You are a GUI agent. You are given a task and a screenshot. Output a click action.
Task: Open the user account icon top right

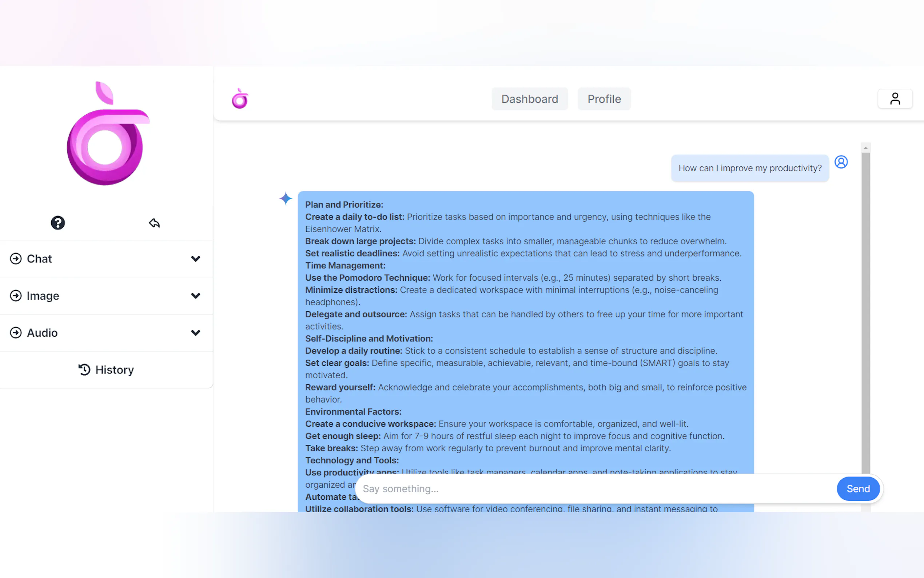pos(895,99)
